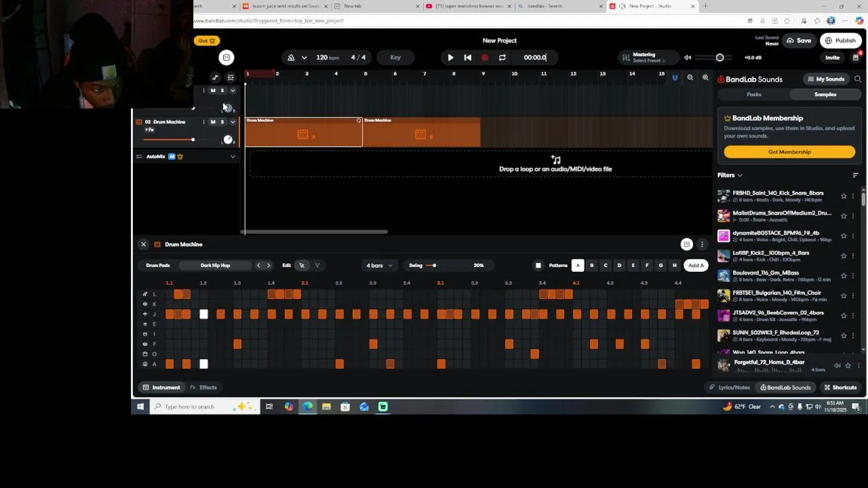Search BandLab Sounds
The width and height of the screenshot is (868, 488).
[857, 79]
